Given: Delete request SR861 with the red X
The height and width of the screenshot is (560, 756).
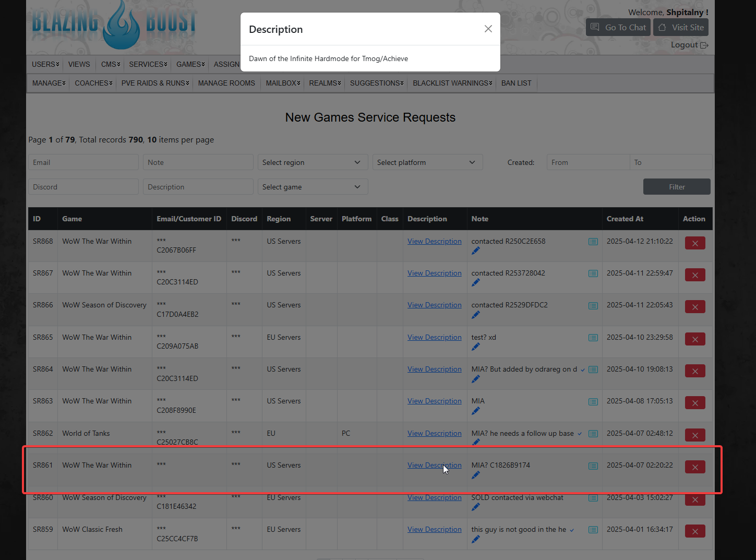Looking at the screenshot, I should pyautogui.click(x=695, y=467).
